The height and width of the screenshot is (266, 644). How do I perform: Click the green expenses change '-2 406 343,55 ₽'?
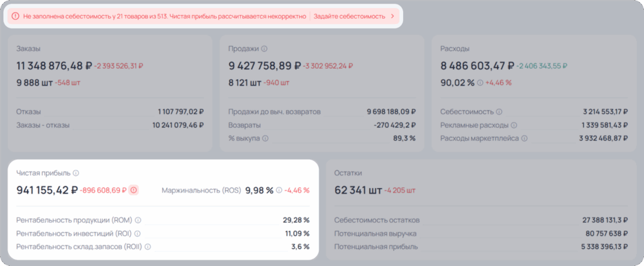(x=541, y=65)
